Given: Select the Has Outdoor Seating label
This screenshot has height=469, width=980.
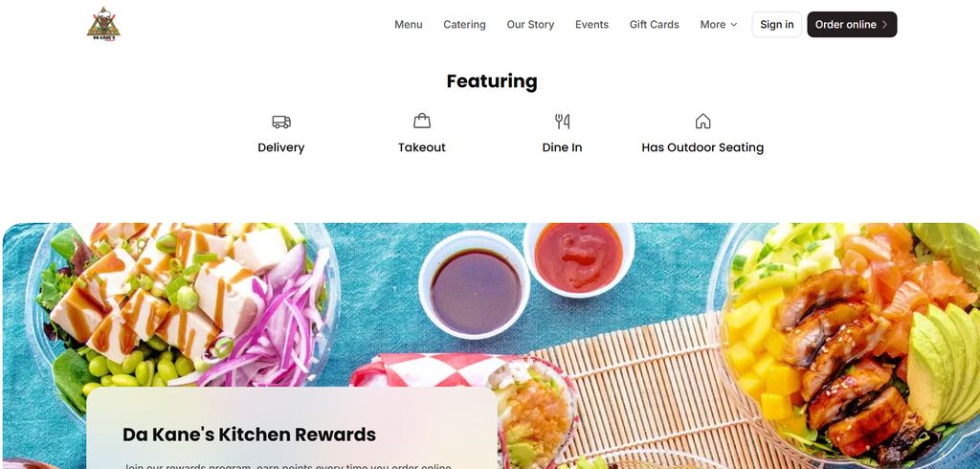Looking at the screenshot, I should point(702,147).
